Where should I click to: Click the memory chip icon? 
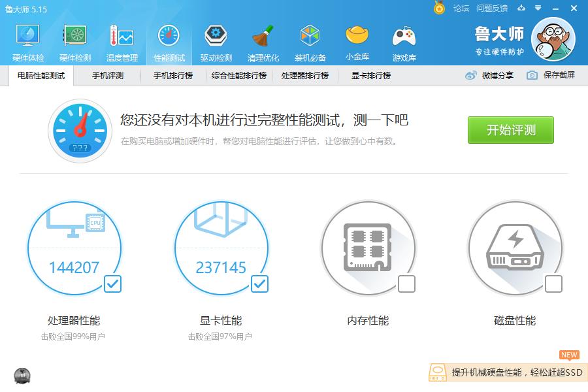[367, 247]
